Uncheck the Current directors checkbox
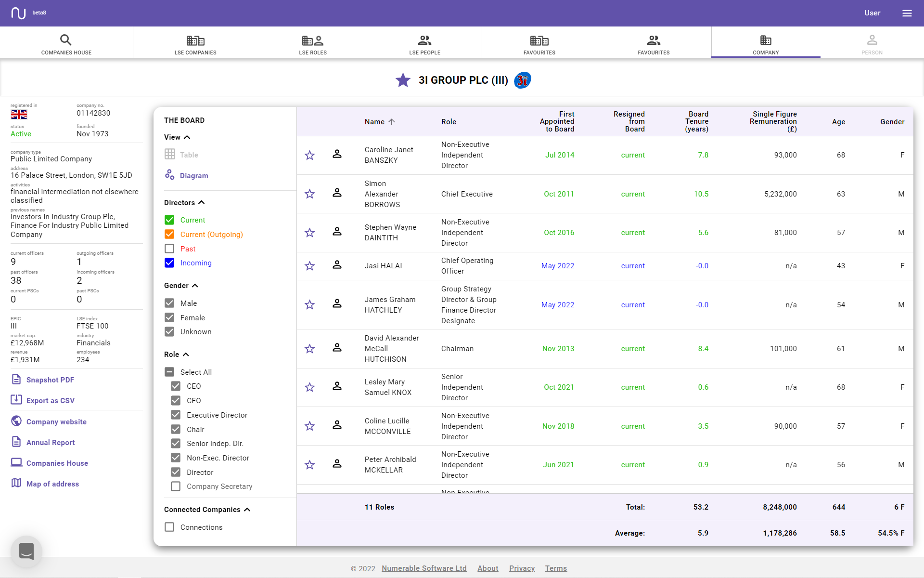Screen dimensions: 924x578 click(169, 220)
